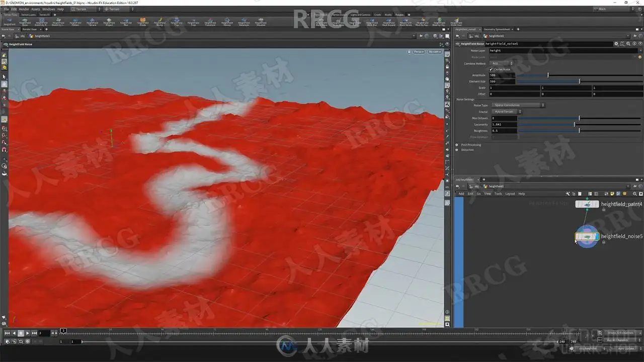Select the HeightField Remap shelf tool

[227, 22]
